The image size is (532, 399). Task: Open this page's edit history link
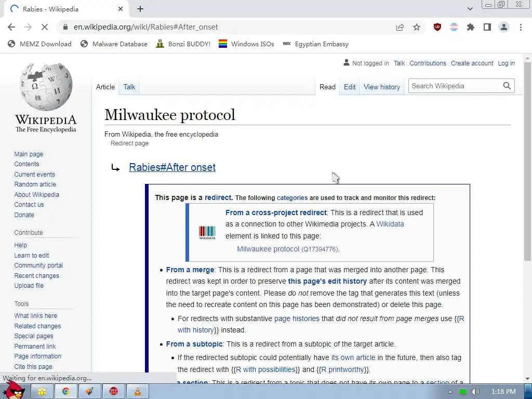[327, 281]
